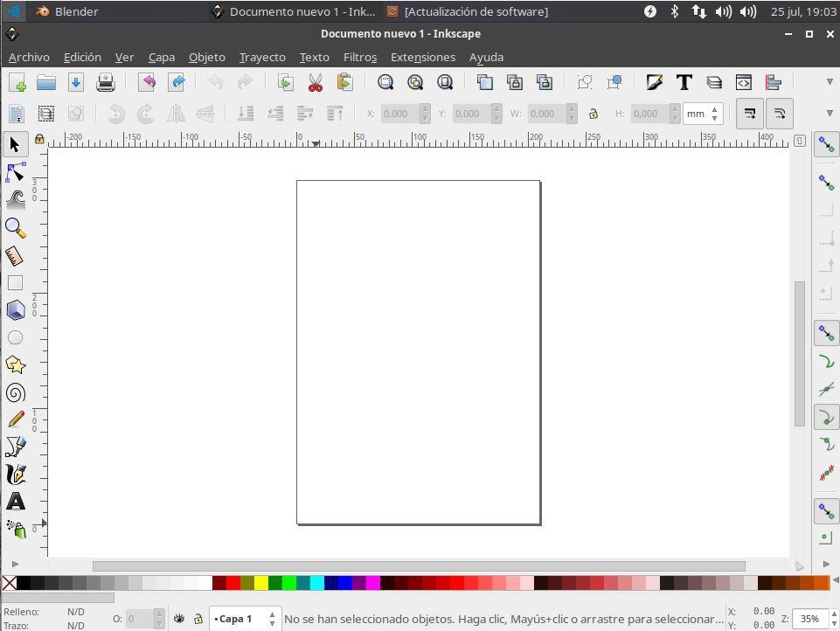Image resolution: width=840 pixels, height=631 pixels.
Task: Toggle global snapping on the right sidebar
Action: pyautogui.click(x=826, y=144)
